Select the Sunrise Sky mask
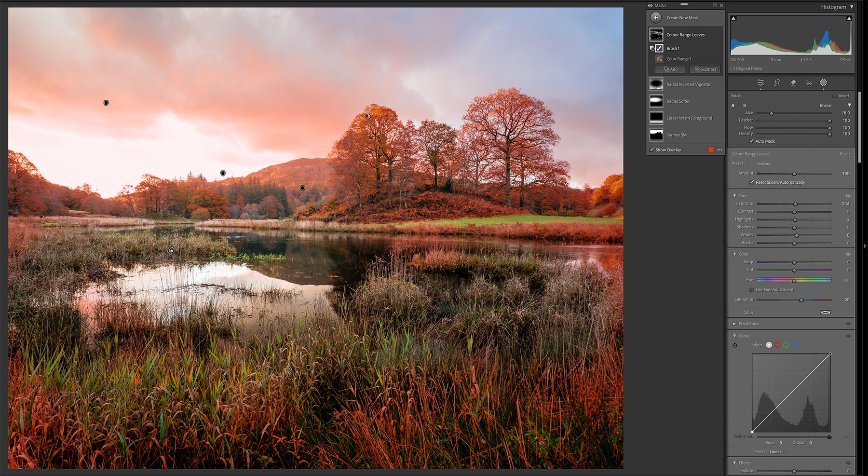 click(x=677, y=135)
